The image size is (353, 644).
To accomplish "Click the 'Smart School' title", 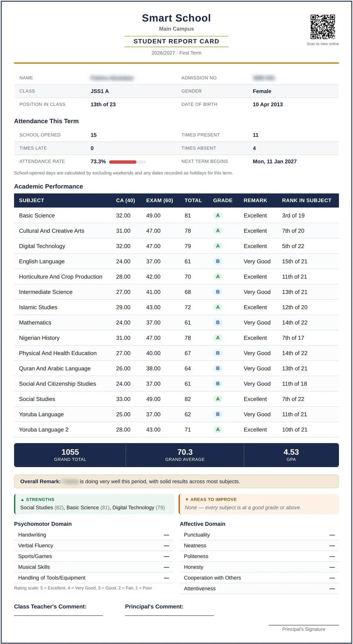I will pyautogui.click(x=176, y=18).
